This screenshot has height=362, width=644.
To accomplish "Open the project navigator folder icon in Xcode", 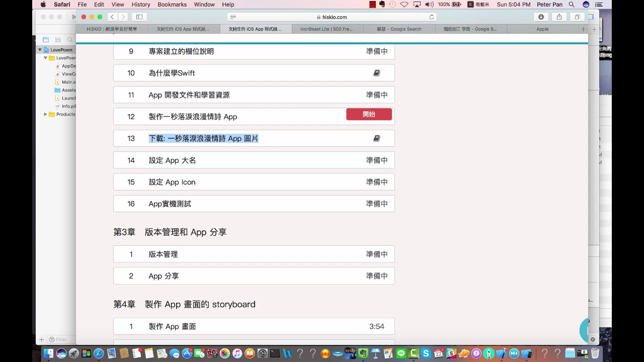I will 46,40.
